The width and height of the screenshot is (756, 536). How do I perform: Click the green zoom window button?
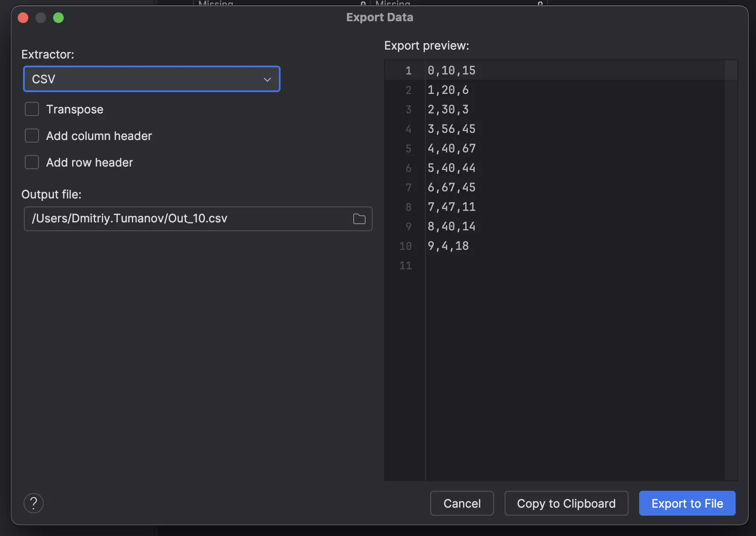(58, 18)
